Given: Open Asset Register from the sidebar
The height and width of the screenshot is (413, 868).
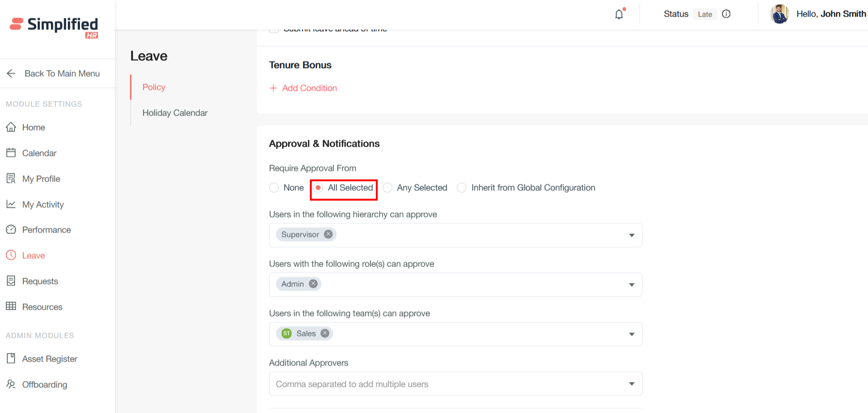Looking at the screenshot, I should 49,359.
